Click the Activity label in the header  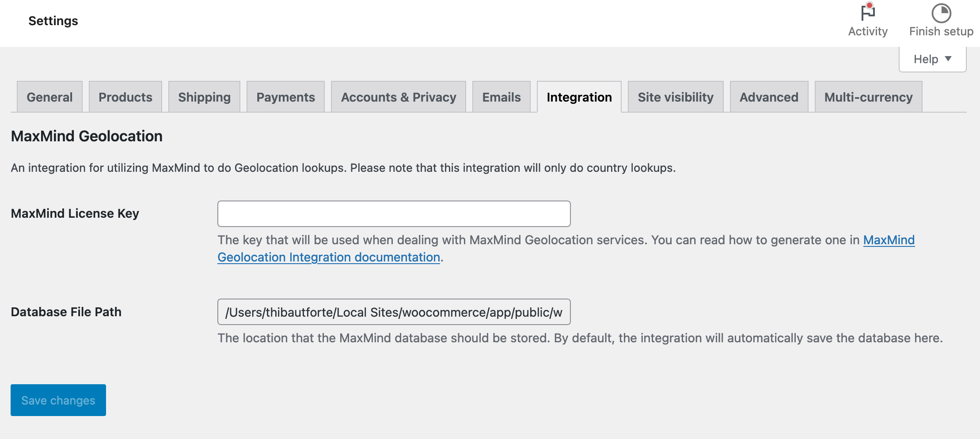point(867,31)
